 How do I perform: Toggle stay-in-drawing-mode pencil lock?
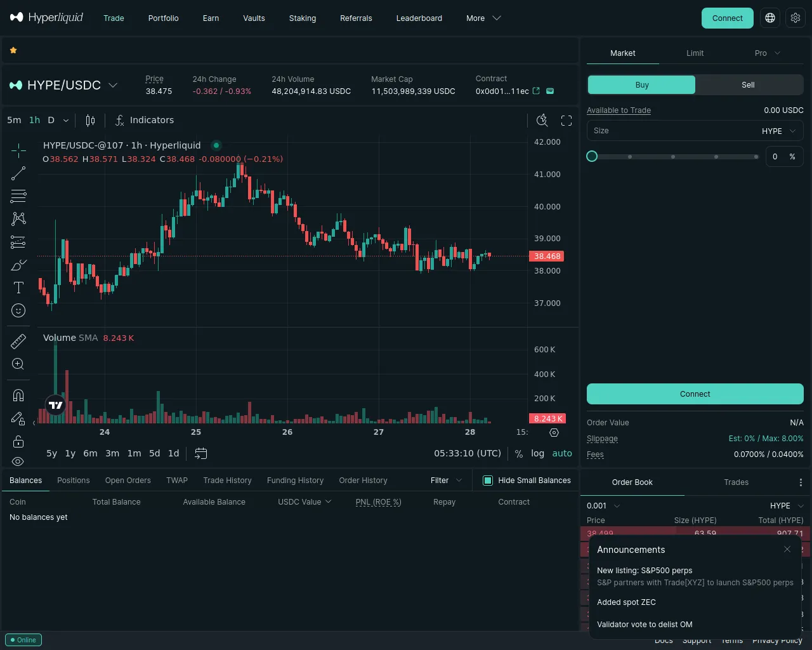click(18, 418)
